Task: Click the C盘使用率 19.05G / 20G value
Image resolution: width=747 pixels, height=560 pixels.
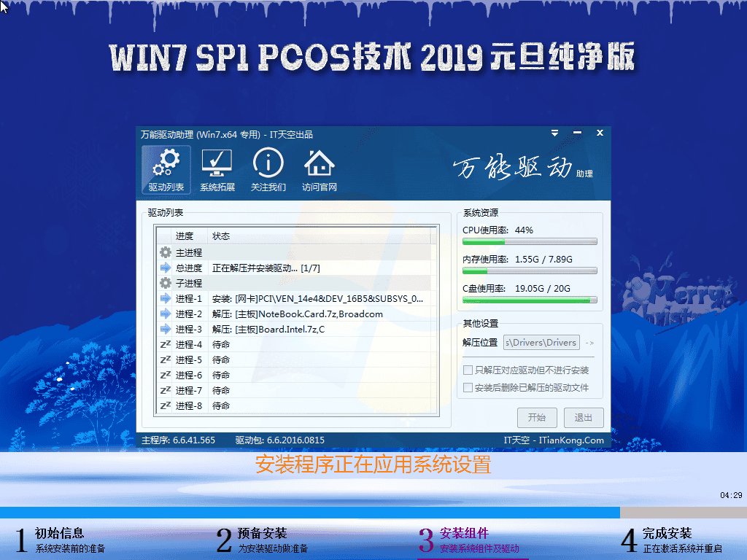Action: 543,289
